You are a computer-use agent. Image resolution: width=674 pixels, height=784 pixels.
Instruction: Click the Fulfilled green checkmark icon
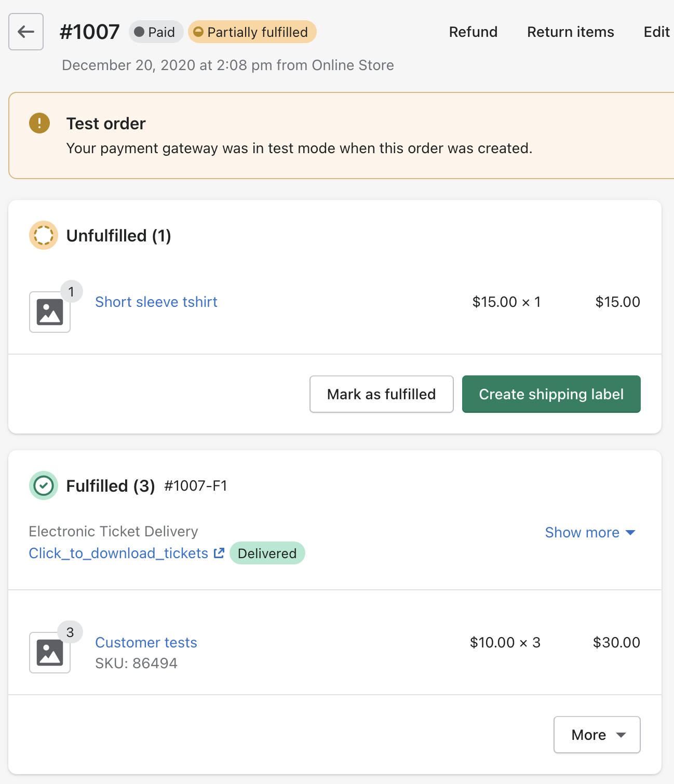point(44,485)
